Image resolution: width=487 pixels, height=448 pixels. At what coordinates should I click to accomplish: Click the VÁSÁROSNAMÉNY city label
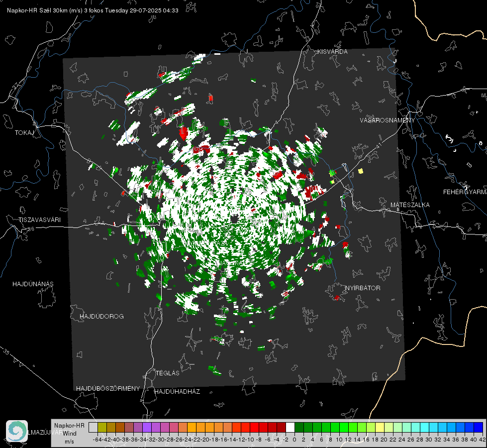coord(388,120)
